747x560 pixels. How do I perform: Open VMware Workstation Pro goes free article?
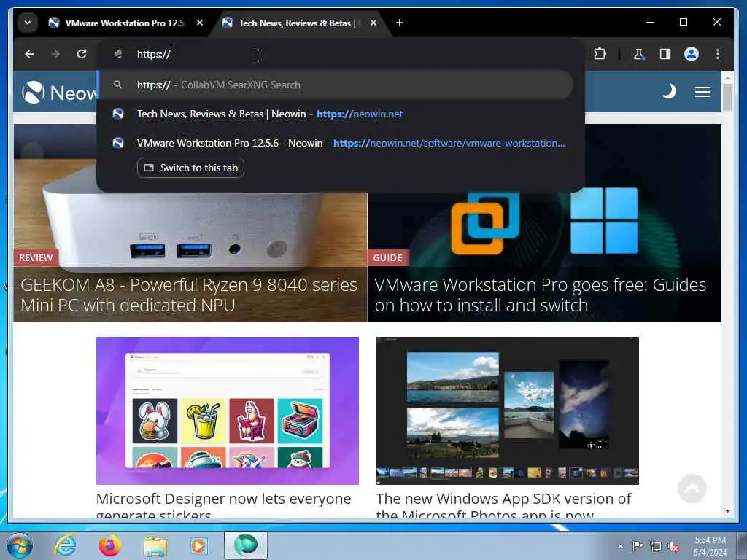pos(541,295)
